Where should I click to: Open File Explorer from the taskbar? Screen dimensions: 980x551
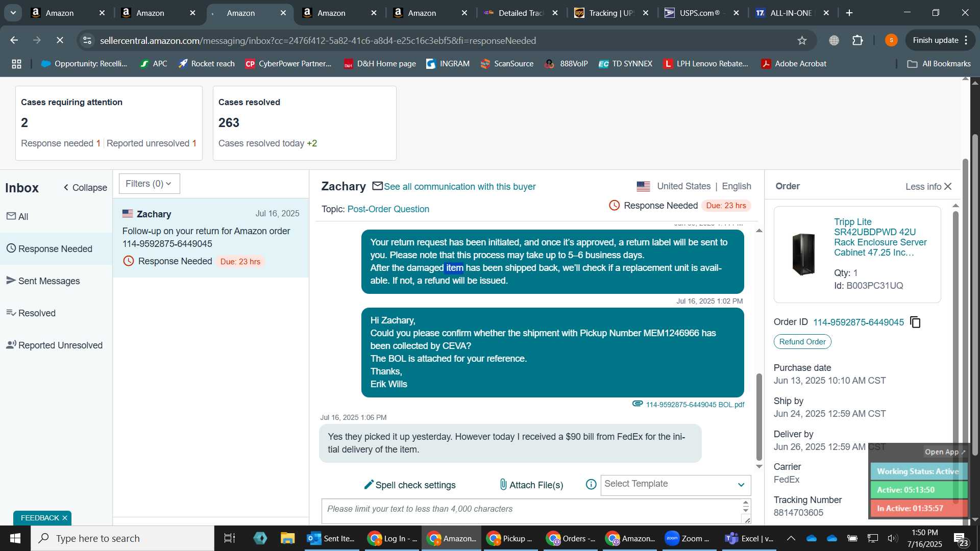tap(288, 538)
